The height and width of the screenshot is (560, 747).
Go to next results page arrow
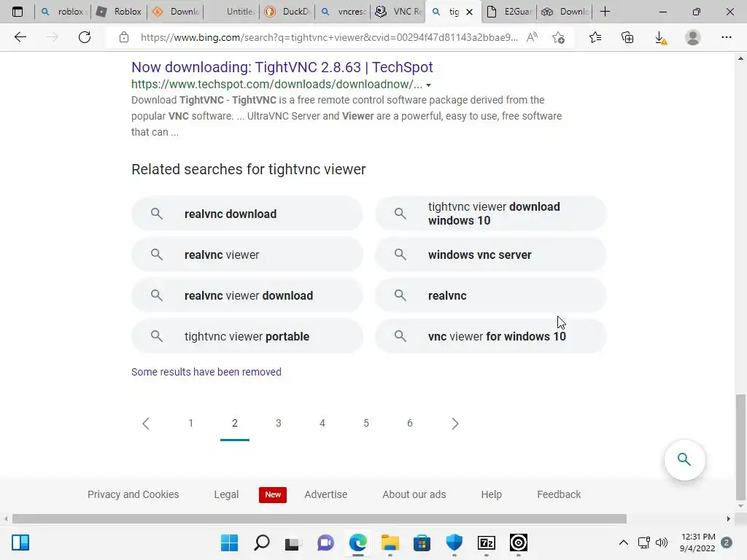coord(455,424)
